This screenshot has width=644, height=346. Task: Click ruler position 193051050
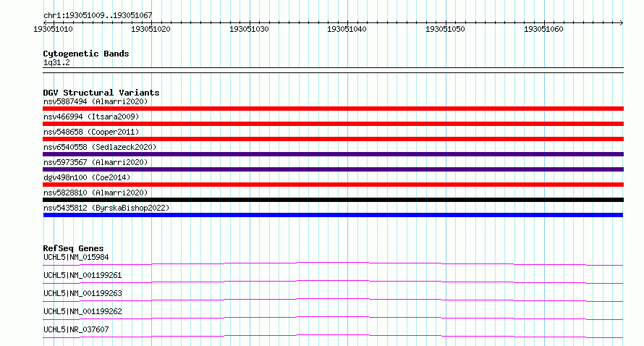coord(445,29)
